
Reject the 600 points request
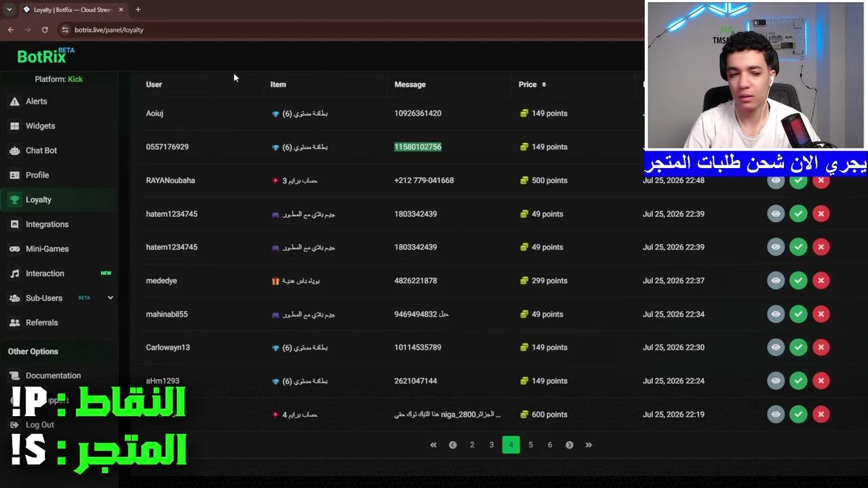click(x=821, y=414)
